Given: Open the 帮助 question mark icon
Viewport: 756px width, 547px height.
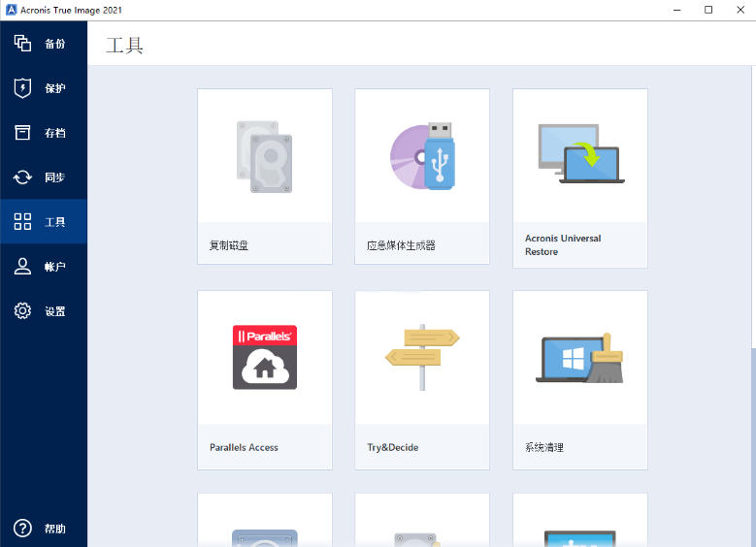Looking at the screenshot, I should pyautogui.click(x=22, y=529).
